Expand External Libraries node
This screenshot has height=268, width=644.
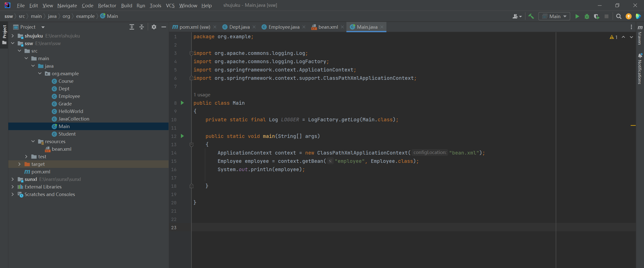pyautogui.click(x=13, y=187)
